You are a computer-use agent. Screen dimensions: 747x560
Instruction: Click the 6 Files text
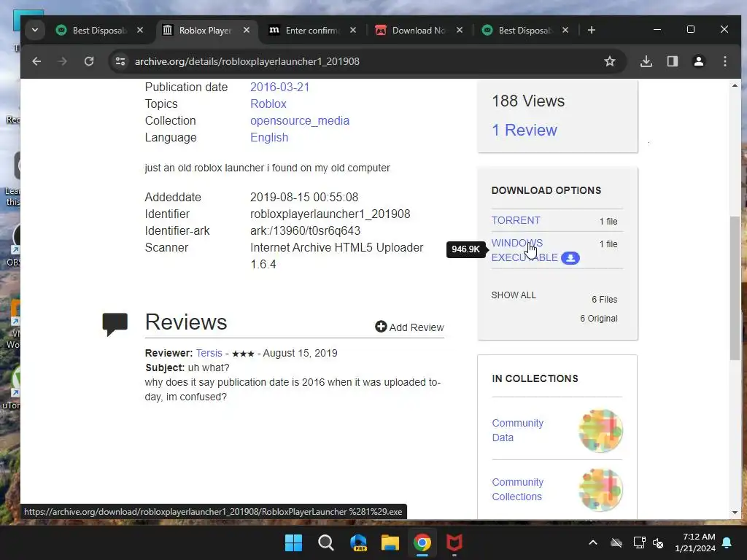[604, 300]
